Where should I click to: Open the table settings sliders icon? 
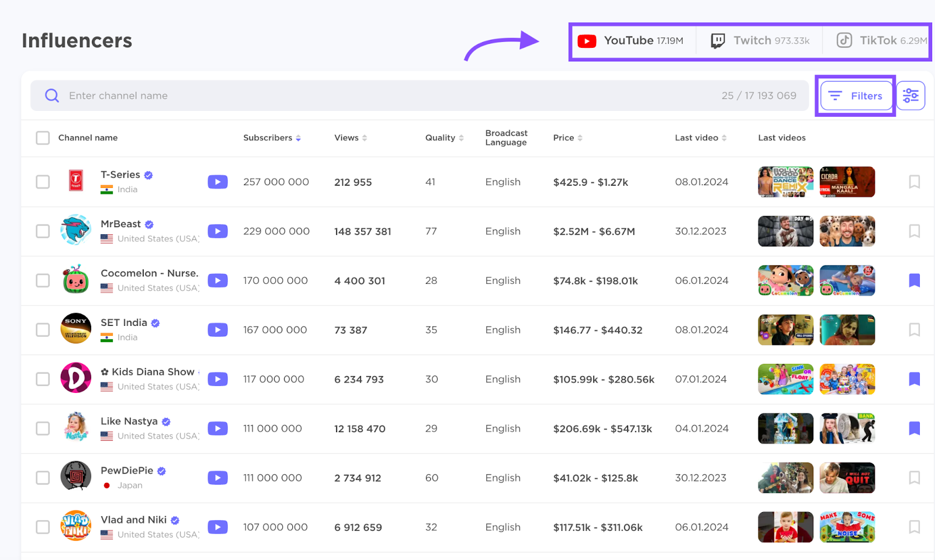[910, 96]
